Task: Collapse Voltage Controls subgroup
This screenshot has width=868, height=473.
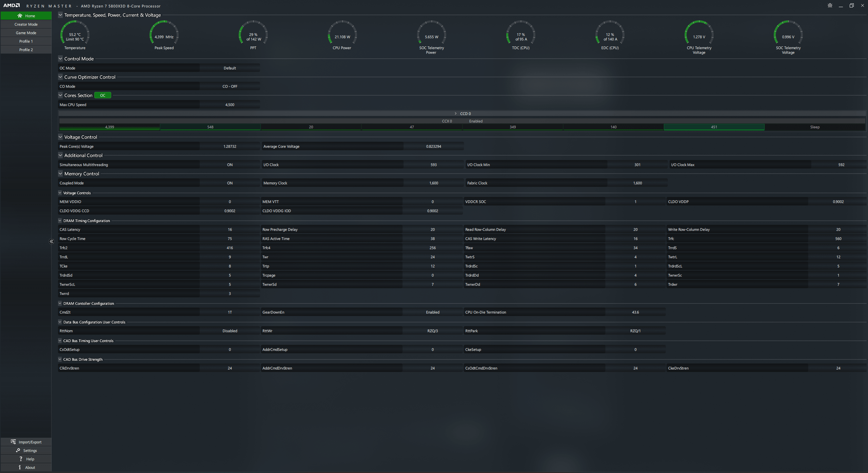Action: [60, 193]
